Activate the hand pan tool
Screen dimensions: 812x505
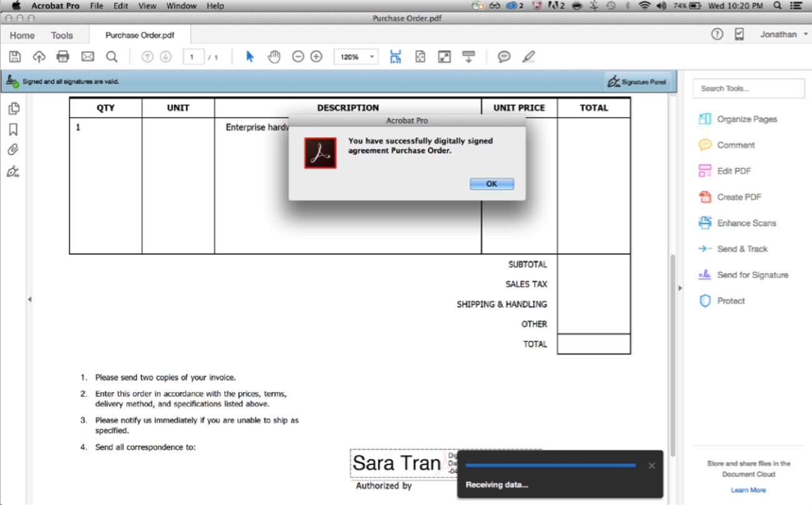coord(274,57)
